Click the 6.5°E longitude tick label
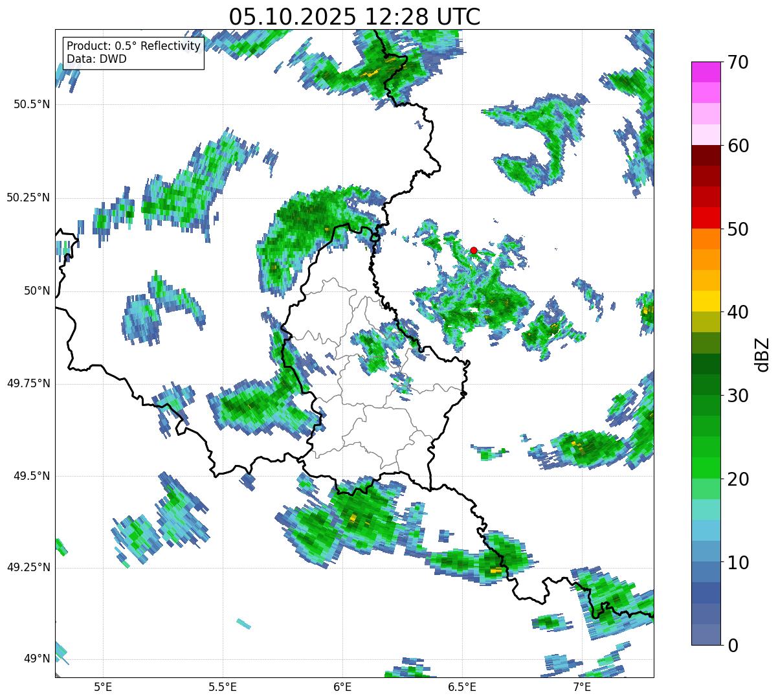The width and height of the screenshot is (778, 700). coord(462,686)
